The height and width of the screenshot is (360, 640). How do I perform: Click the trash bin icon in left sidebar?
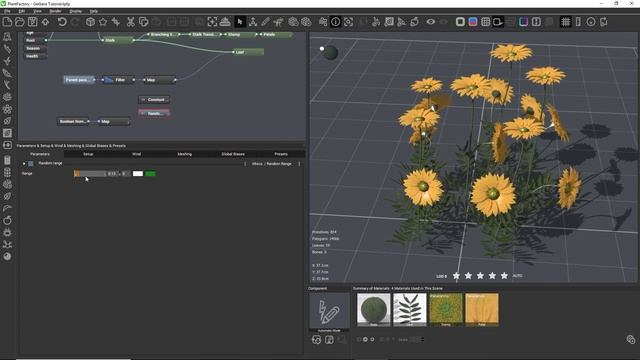[7, 160]
